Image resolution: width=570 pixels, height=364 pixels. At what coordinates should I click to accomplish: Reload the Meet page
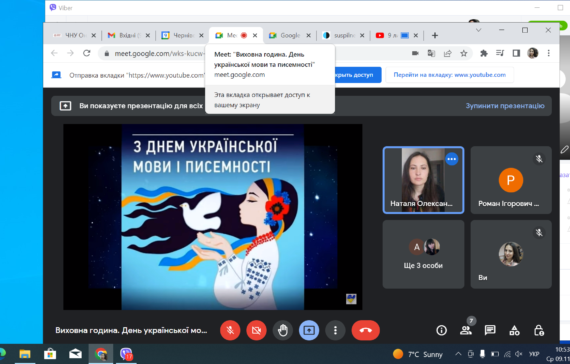click(x=87, y=53)
